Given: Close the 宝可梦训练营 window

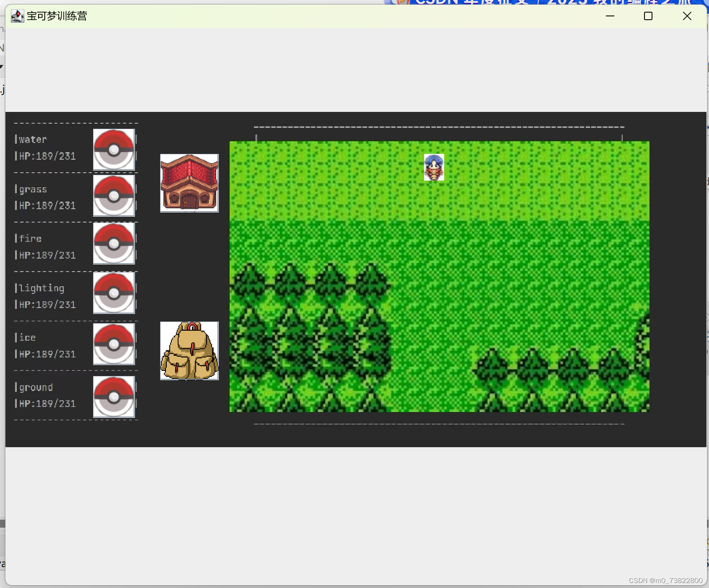Looking at the screenshot, I should (x=687, y=16).
